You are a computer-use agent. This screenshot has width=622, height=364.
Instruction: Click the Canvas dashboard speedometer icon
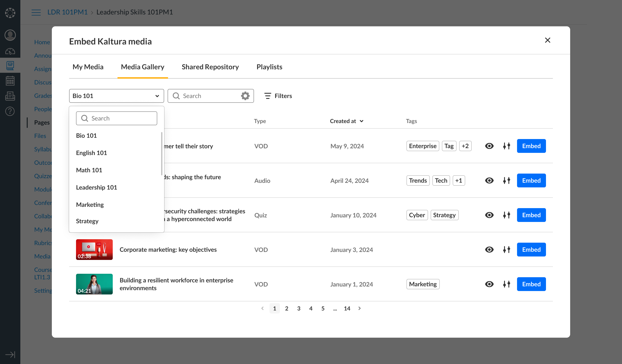[x=10, y=51]
